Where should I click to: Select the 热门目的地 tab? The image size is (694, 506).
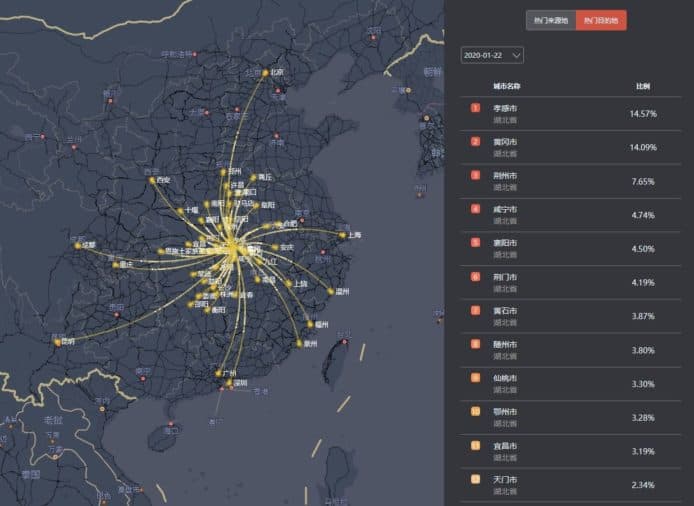click(x=601, y=20)
